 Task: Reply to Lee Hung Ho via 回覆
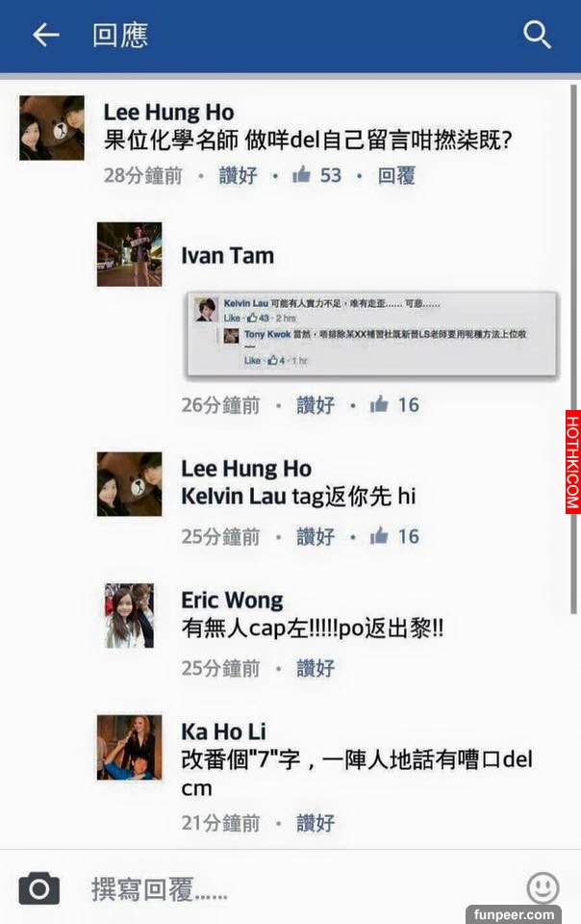(x=396, y=175)
